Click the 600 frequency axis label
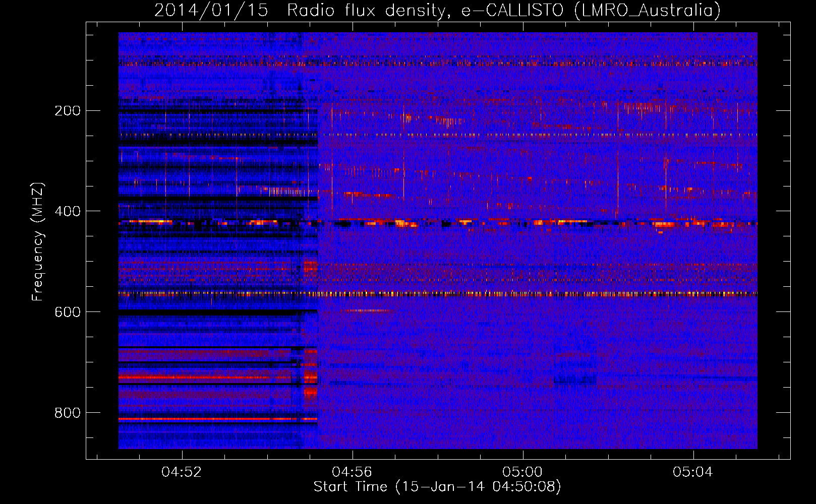Image resolution: width=816 pixels, height=504 pixels. pyautogui.click(x=67, y=312)
